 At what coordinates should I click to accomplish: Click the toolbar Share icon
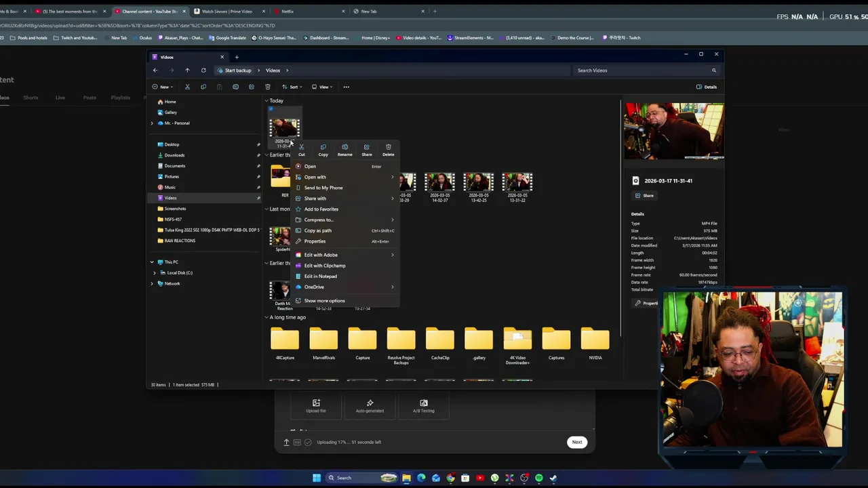coord(252,87)
